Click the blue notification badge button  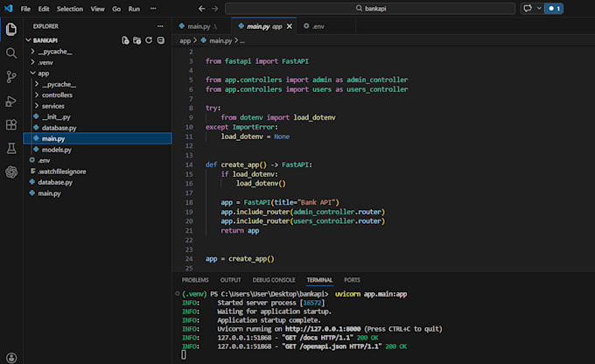[x=554, y=9]
